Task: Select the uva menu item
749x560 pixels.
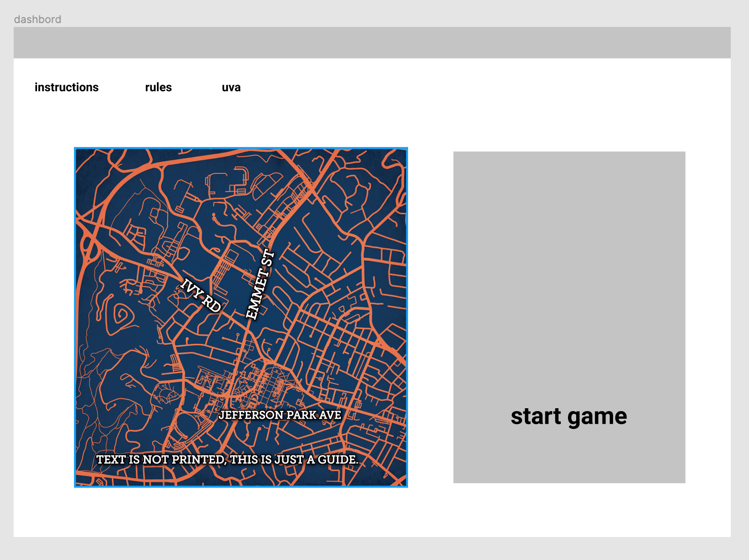Action: 231,87
